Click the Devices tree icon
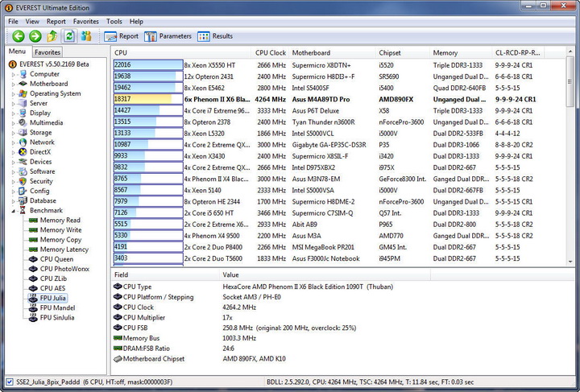The height and width of the screenshot is (392, 580). pyautogui.click(x=23, y=162)
